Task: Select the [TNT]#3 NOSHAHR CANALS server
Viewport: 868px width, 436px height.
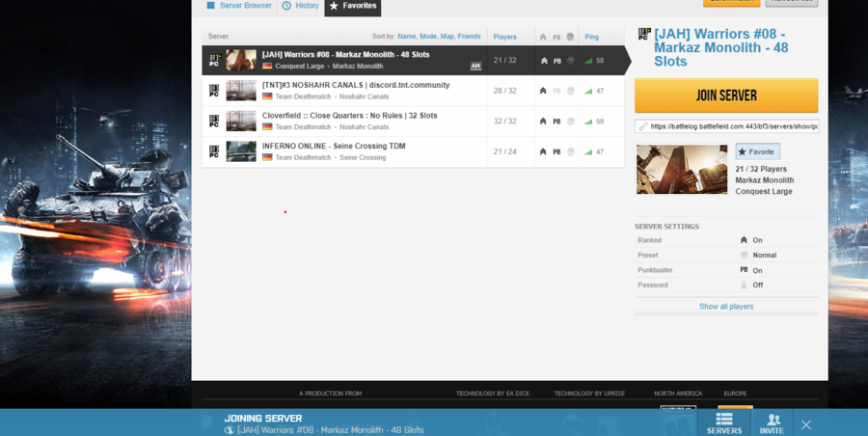Action: pos(413,91)
